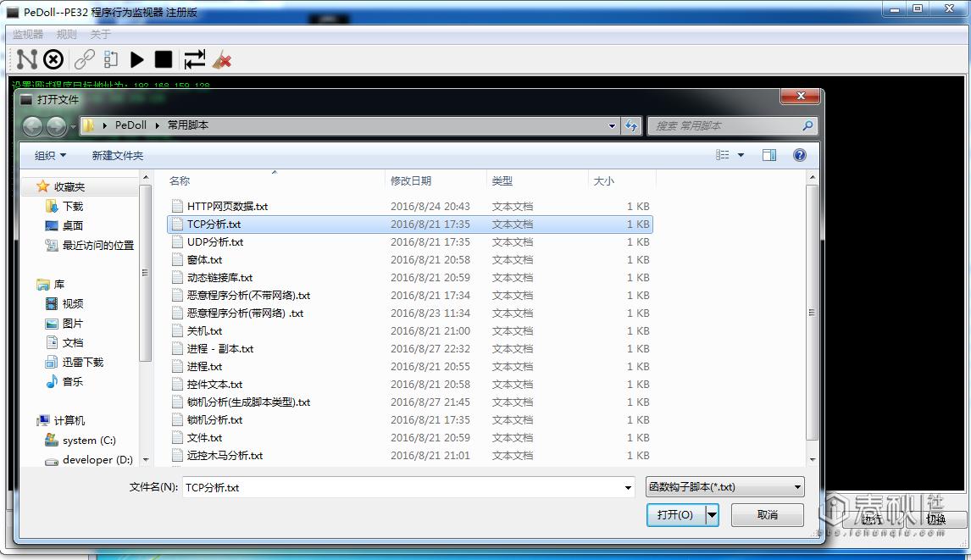
Task: Click the change view icon
Action: click(x=722, y=155)
